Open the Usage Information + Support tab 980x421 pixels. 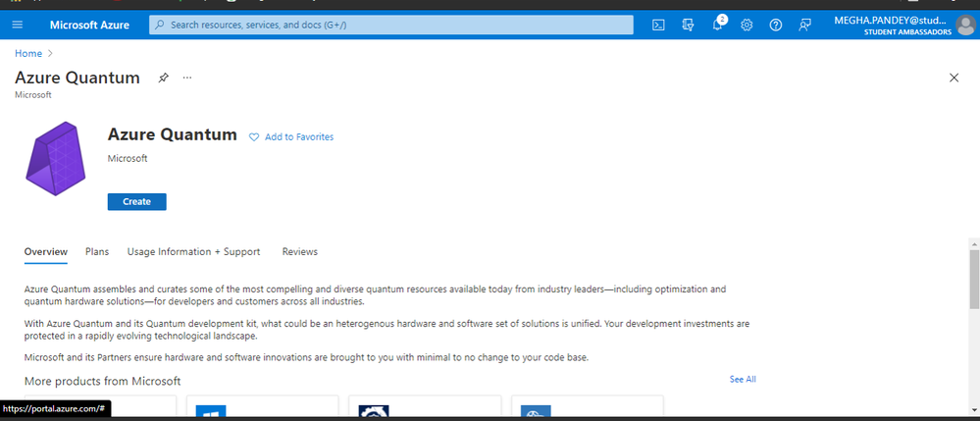tap(194, 251)
